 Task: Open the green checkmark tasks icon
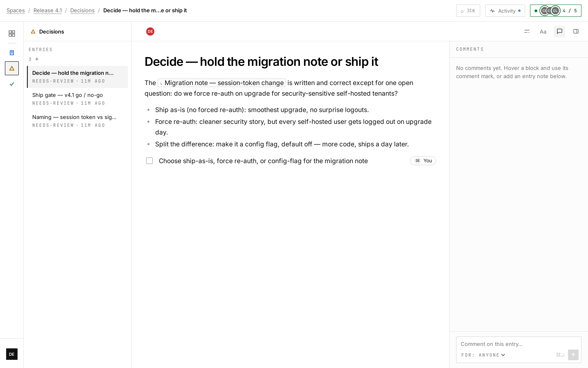click(x=12, y=84)
